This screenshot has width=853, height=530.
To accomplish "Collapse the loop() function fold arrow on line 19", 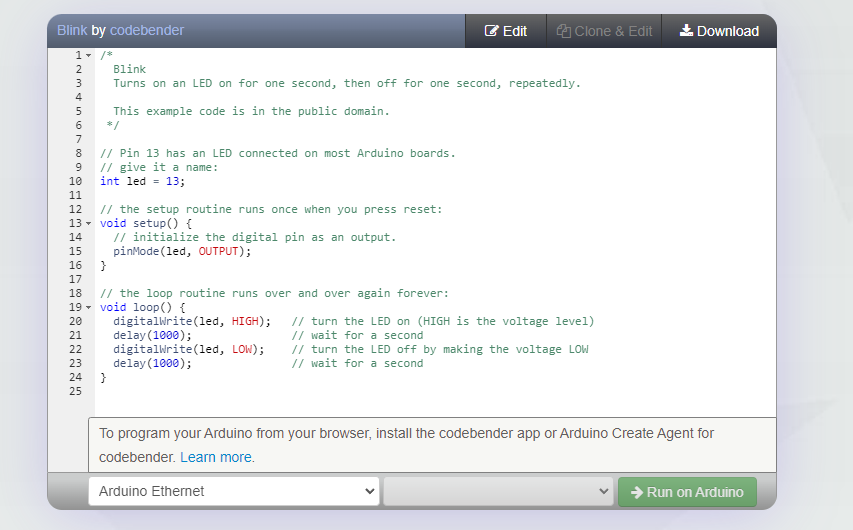I will [x=89, y=307].
